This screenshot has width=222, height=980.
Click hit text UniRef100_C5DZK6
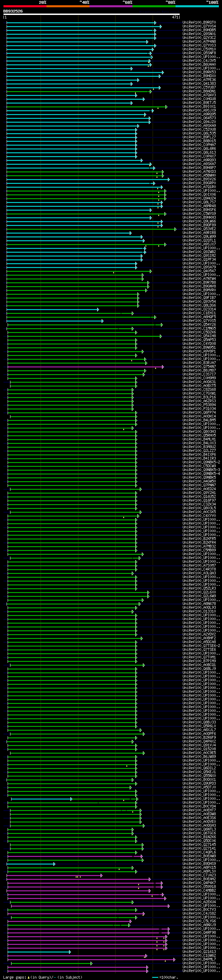pos(199,332)
